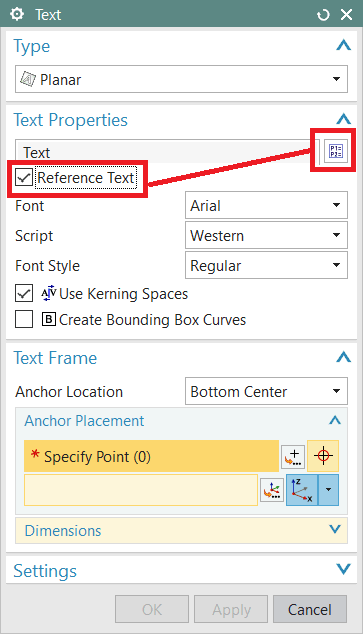Collapse the Type section
This screenshot has height=634, width=363.
pos(343,45)
